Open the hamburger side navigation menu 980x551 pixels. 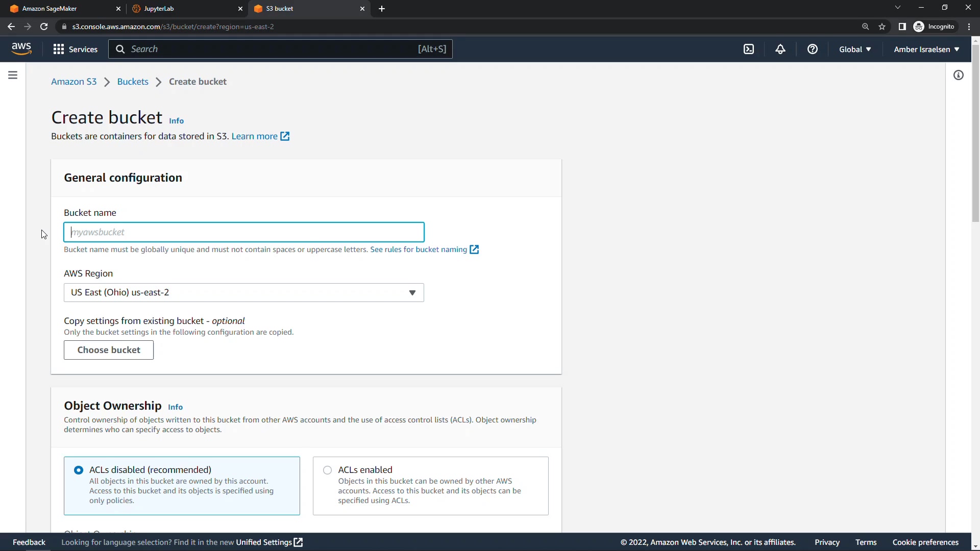13,75
